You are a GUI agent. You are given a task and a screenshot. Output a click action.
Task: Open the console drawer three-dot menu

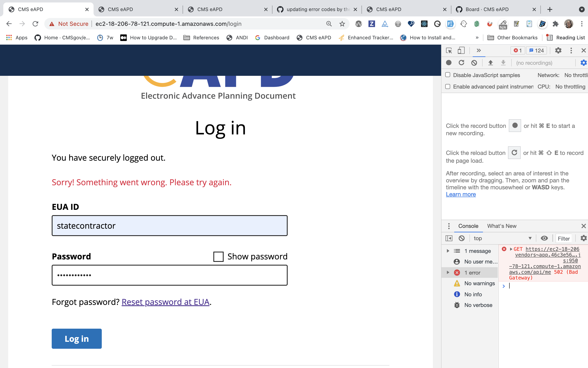tap(449, 226)
